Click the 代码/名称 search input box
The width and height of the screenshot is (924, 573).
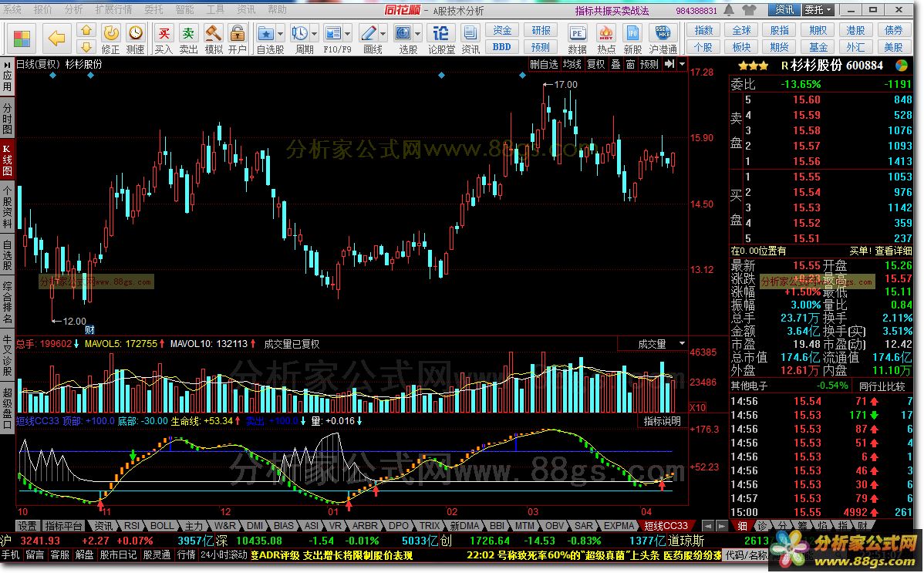747,555
